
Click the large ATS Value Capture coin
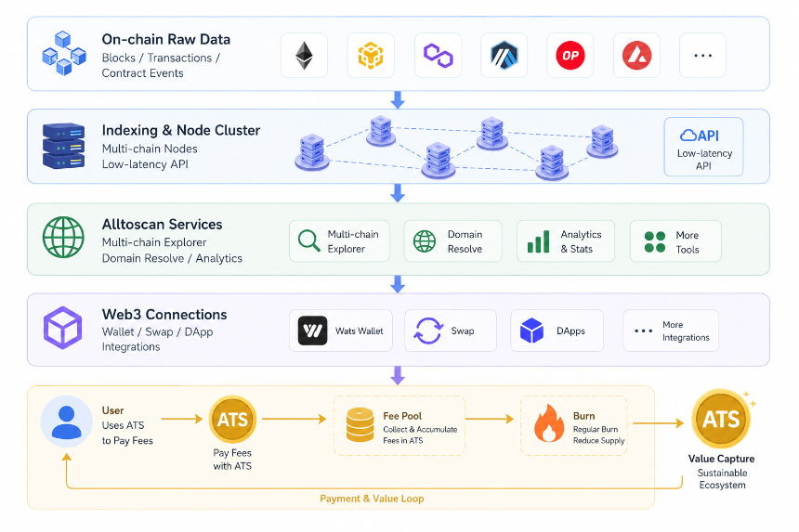pyautogui.click(x=721, y=419)
